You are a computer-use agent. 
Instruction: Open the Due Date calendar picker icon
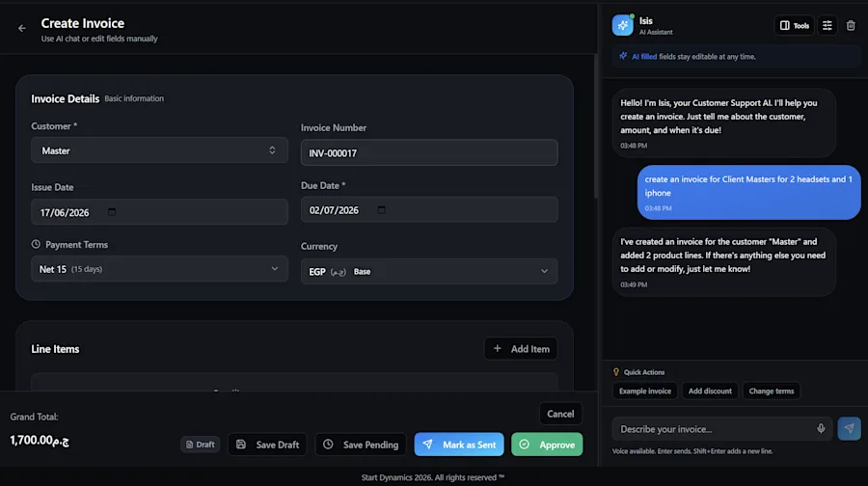click(381, 210)
